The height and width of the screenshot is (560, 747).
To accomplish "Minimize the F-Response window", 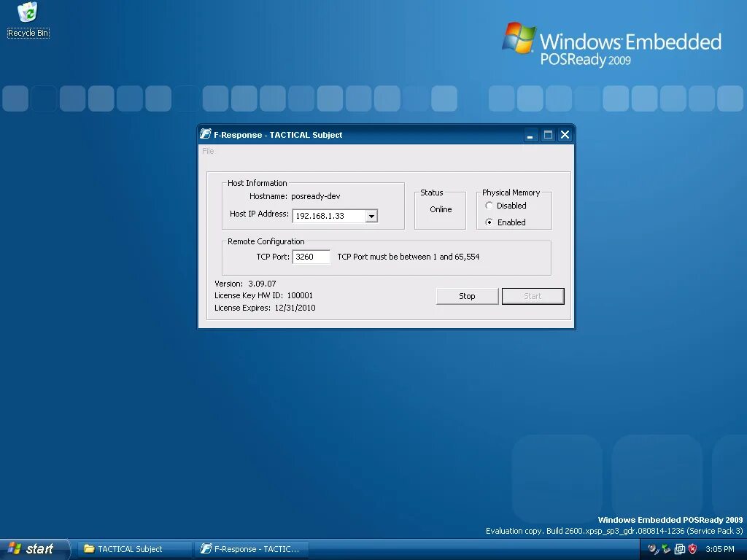I will pos(531,135).
